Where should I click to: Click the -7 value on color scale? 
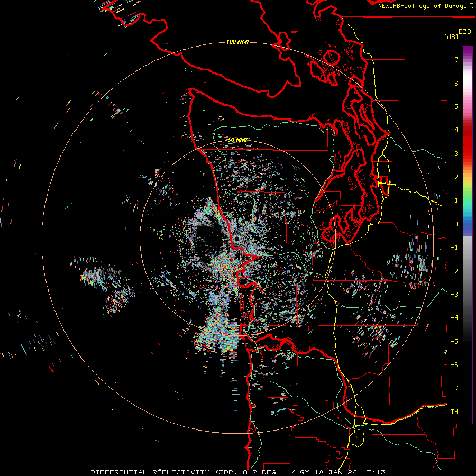454,388
